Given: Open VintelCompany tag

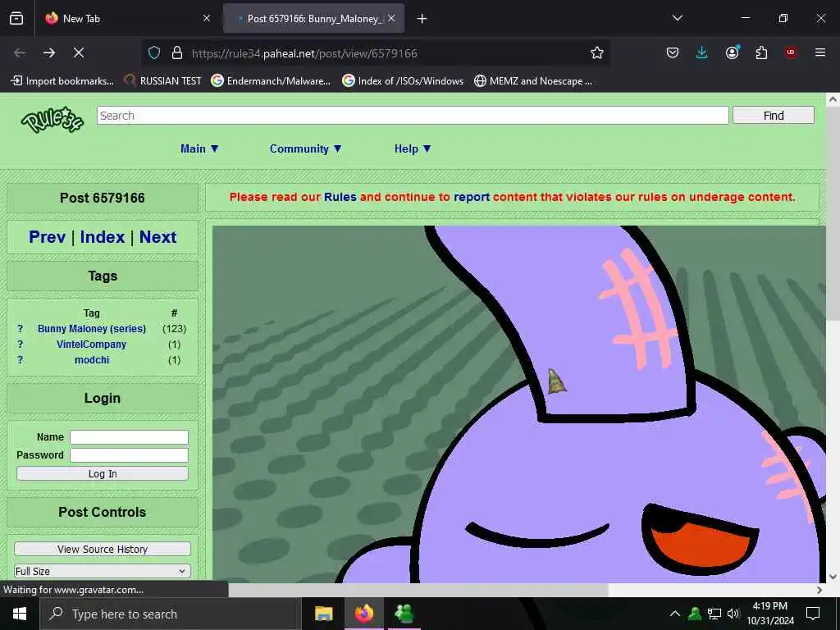Looking at the screenshot, I should (92, 345).
